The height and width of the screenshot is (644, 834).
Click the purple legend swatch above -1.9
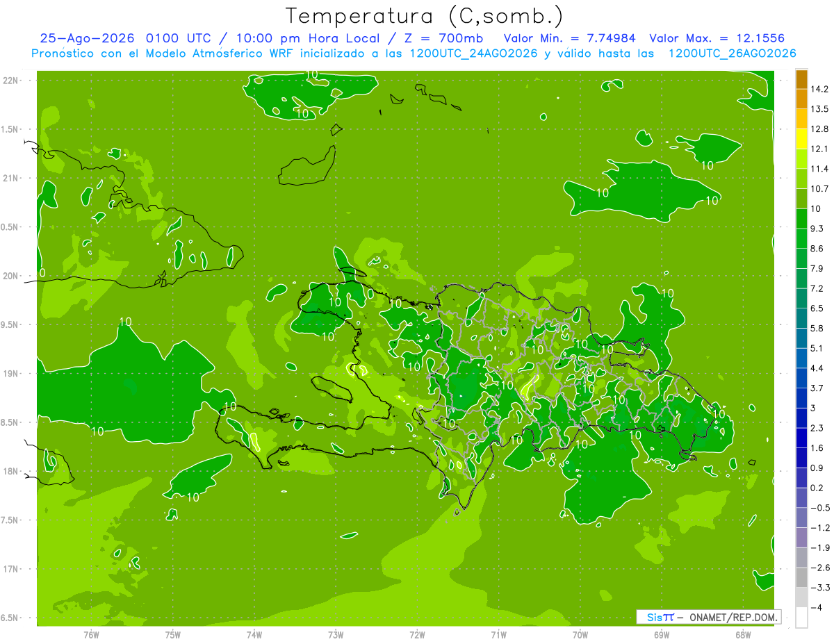coord(801,538)
